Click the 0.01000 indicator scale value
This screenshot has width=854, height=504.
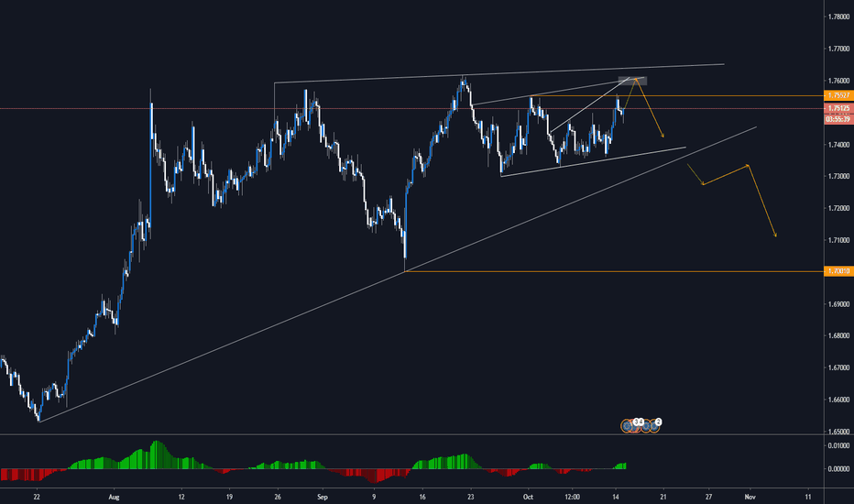pyautogui.click(x=838, y=445)
